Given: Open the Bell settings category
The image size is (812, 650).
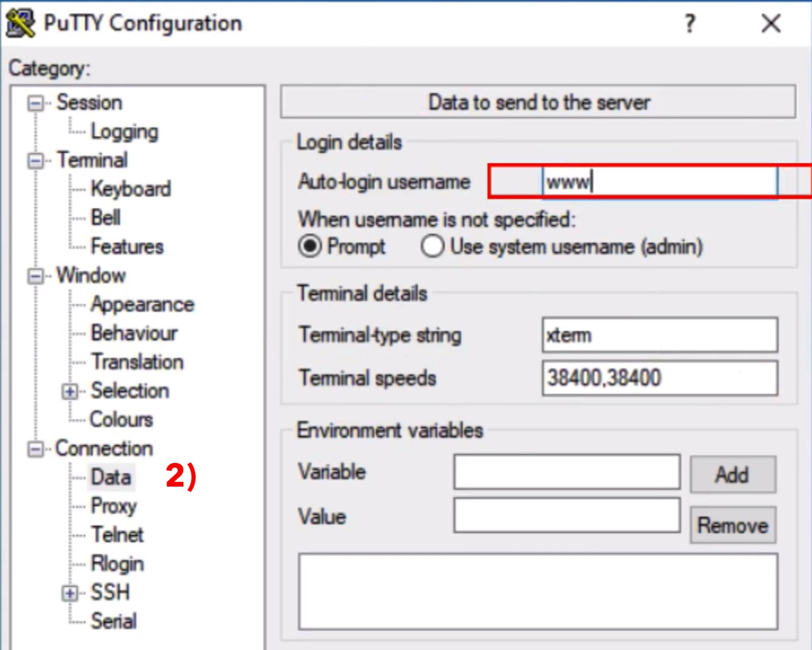Looking at the screenshot, I should [x=106, y=218].
